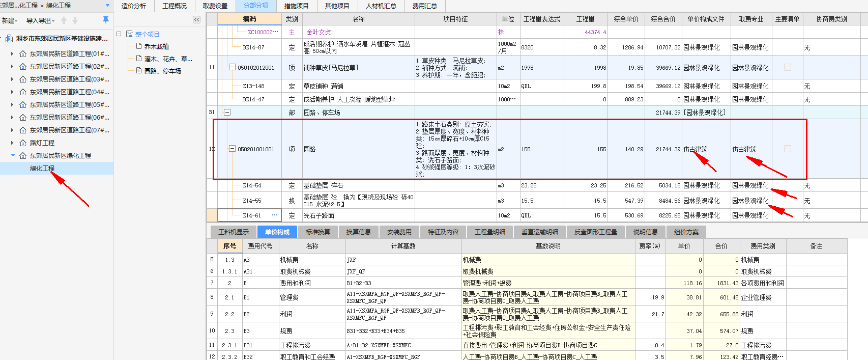Click 仿古建筑 in the 单价构成文件 cell
Viewport: 868px width, 360px height.
tap(696, 149)
